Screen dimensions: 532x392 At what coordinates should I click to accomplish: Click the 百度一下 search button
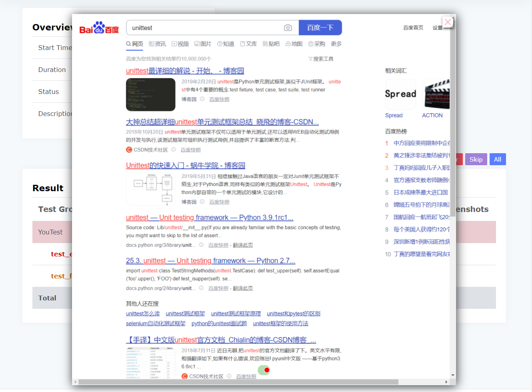(x=320, y=28)
